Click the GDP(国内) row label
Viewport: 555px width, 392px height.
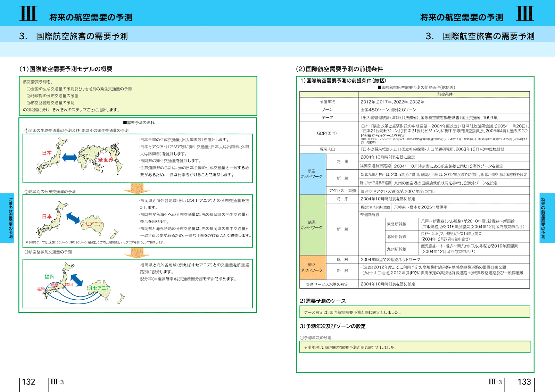click(327, 133)
